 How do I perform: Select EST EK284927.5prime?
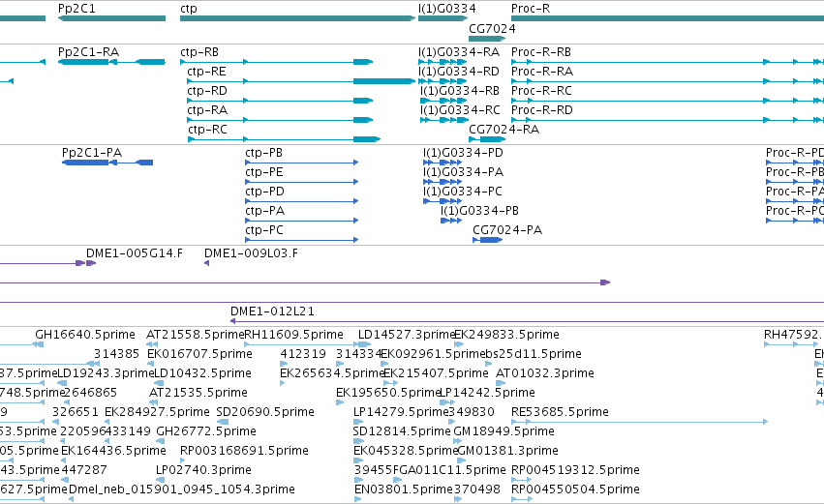pos(157,412)
